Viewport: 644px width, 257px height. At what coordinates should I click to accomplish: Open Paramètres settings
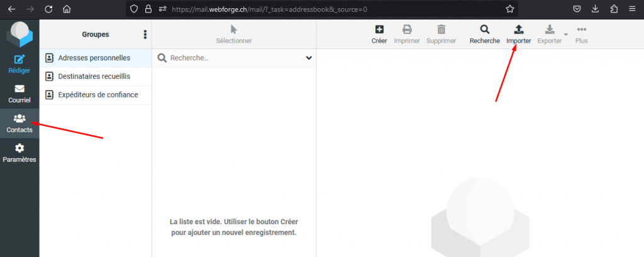(19, 153)
